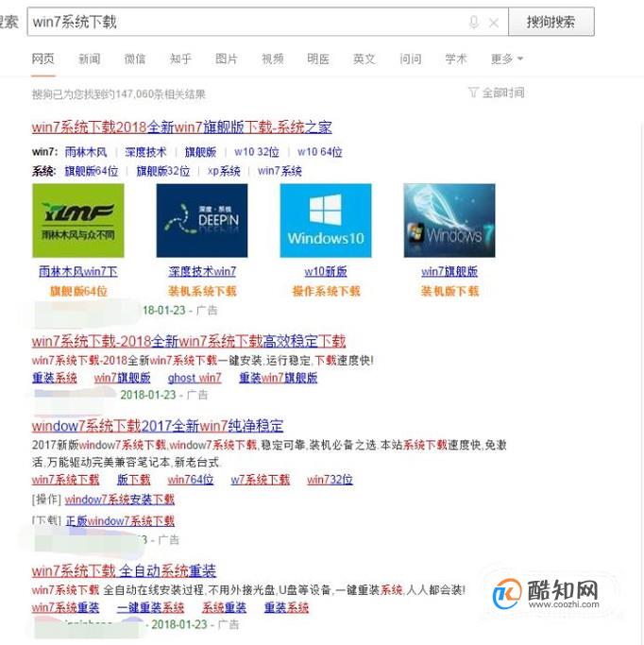This screenshot has height=645, width=644.
Task: Click the green YLMF 雨林木风 thumbnail
Action: pos(78,220)
